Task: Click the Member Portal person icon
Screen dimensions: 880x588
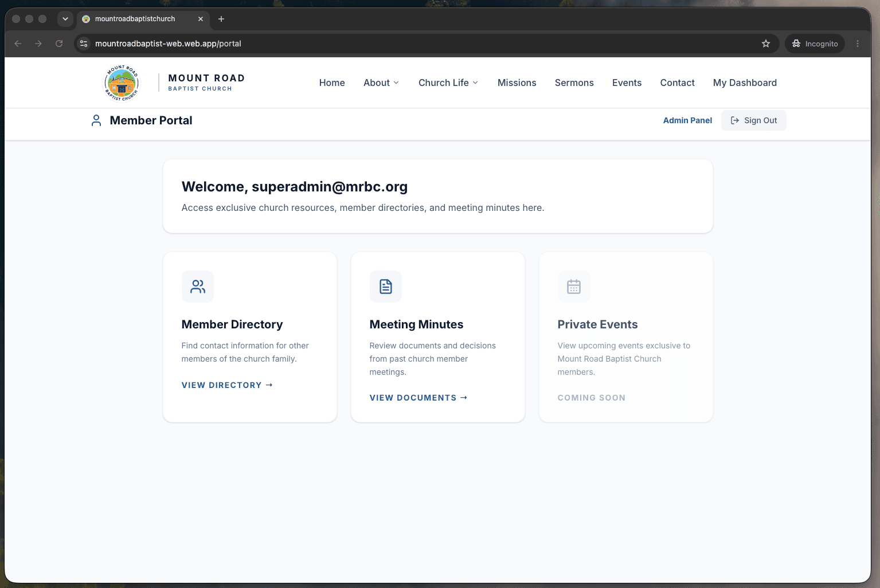Action: click(x=96, y=120)
